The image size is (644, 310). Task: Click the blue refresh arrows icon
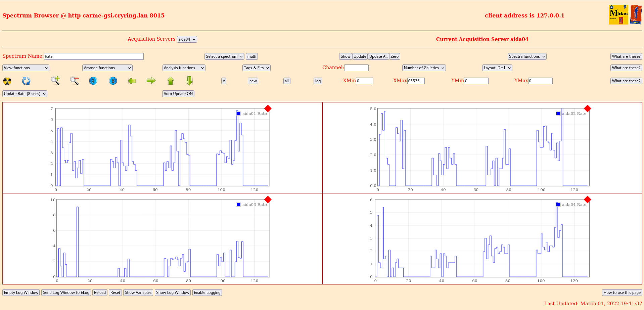pos(26,81)
